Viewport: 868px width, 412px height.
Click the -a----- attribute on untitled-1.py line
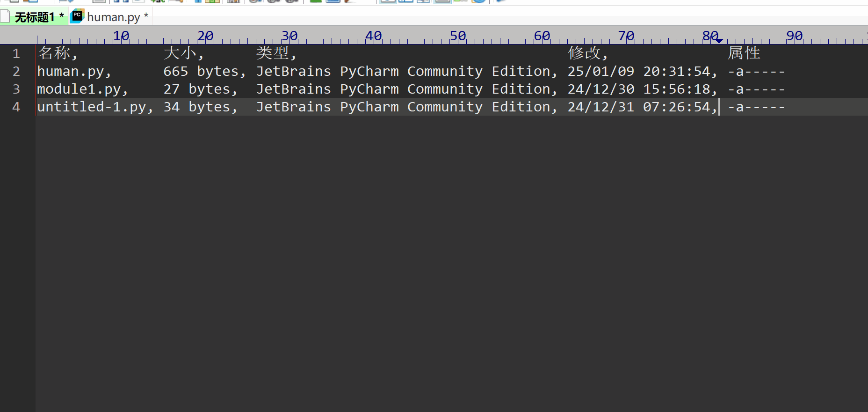[x=757, y=107]
